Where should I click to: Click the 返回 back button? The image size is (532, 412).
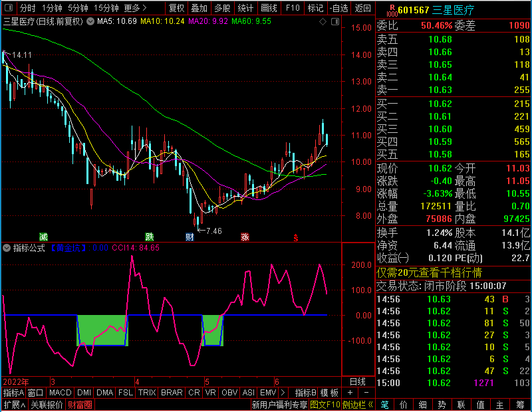click(x=362, y=8)
